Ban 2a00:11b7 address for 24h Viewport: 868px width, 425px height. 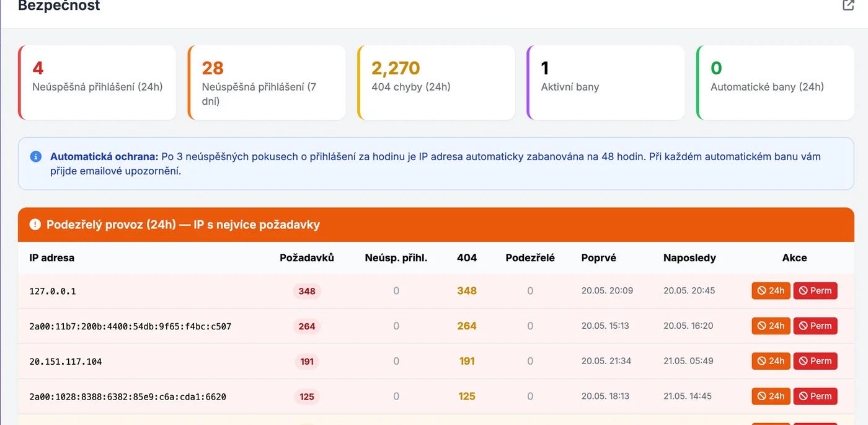(x=771, y=326)
